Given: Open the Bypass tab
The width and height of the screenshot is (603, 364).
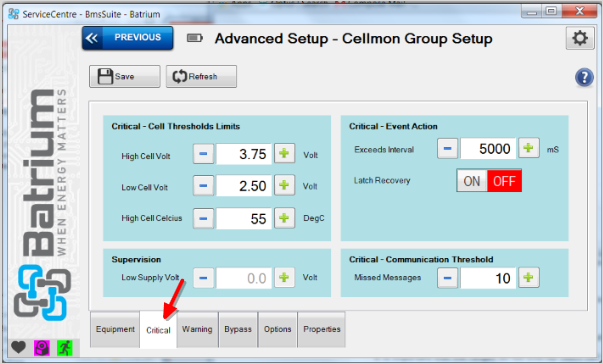Looking at the screenshot, I should pyautogui.click(x=238, y=329).
